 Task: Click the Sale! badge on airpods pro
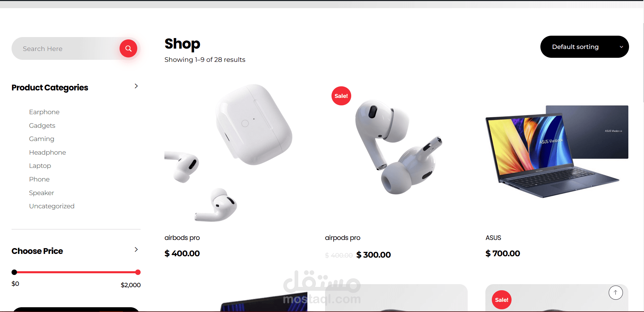(x=341, y=96)
